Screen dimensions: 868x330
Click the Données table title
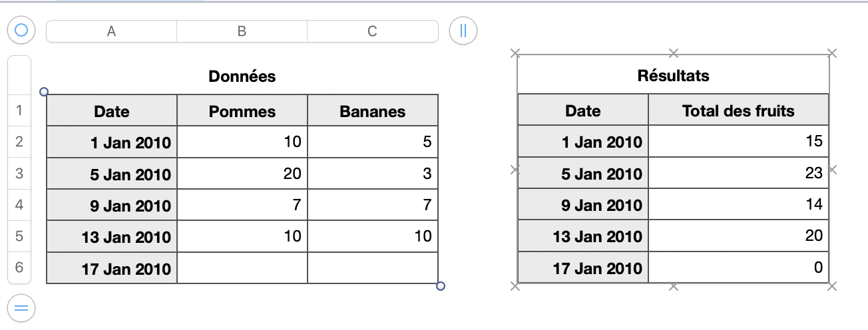coord(242,77)
